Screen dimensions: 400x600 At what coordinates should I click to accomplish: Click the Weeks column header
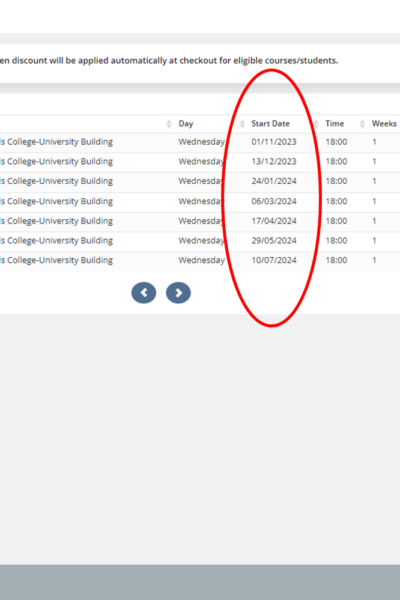(x=384, y=124)
